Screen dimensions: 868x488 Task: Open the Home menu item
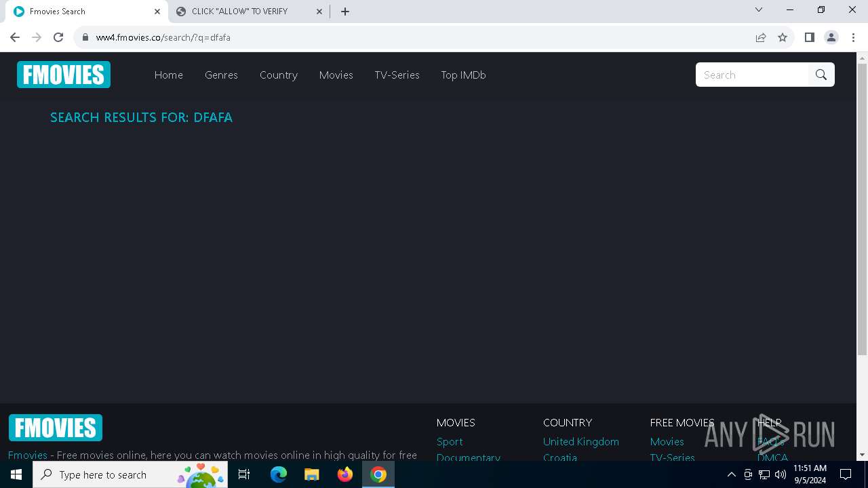point(169,75)
